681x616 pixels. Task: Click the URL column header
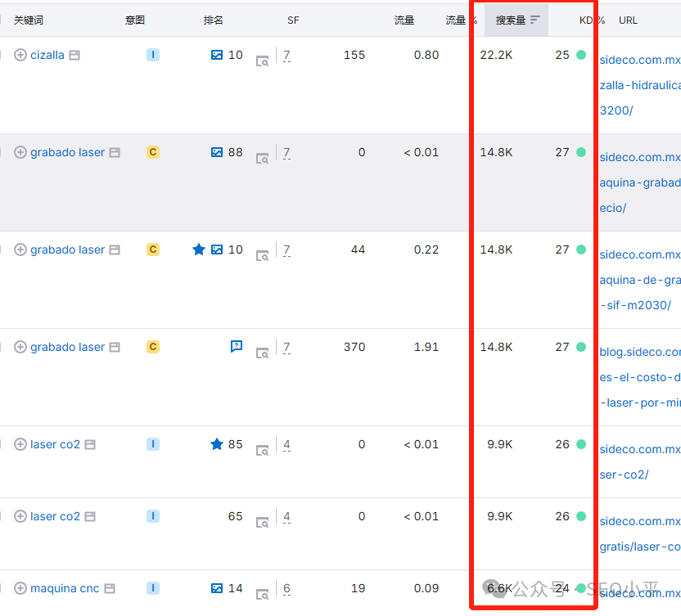tap(628, 20)
